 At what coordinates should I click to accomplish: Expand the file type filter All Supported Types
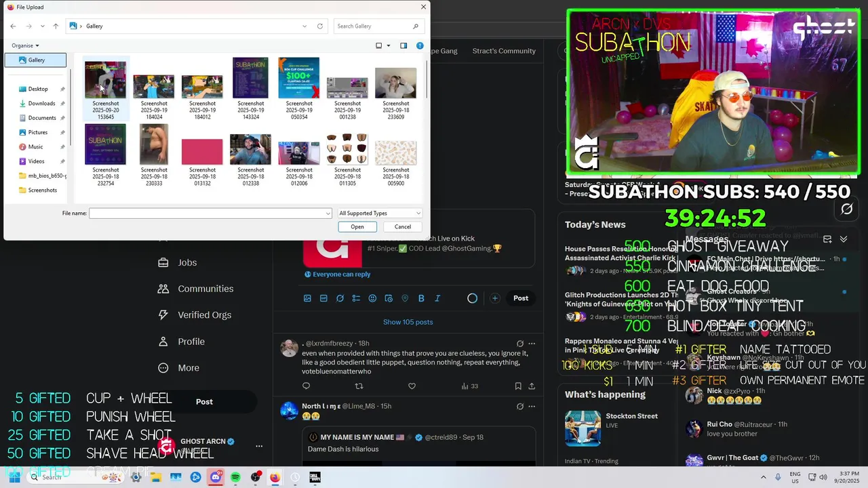[x=380, y=213]
